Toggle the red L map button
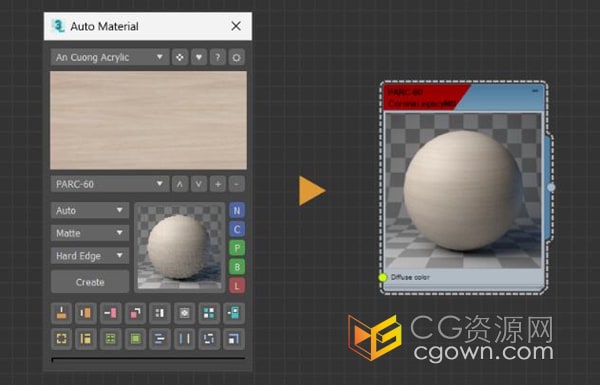 tap(237, 285)
